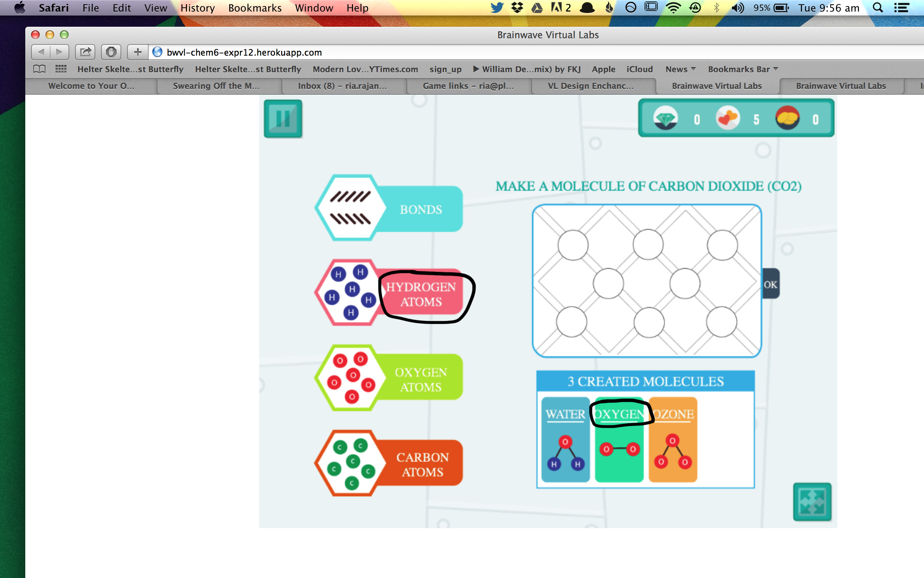
Task: Switch to Welcome to Your O... tab
Action: [x=91, y=86]
